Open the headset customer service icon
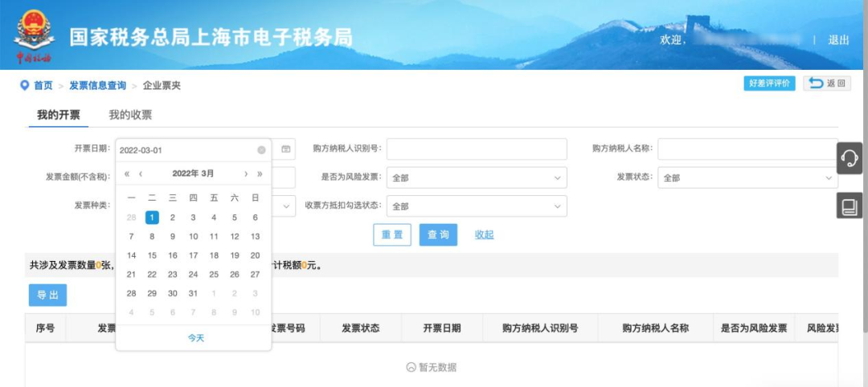The width and height of the screenshot is (868, 387). [850, 158]
